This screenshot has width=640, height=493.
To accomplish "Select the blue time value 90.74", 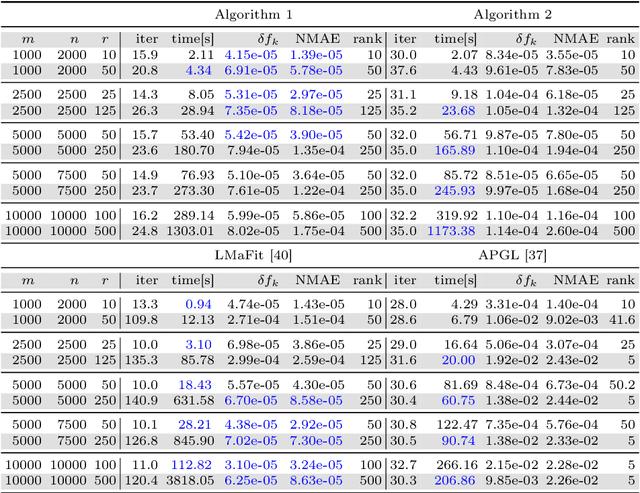I will click(458, 441).
